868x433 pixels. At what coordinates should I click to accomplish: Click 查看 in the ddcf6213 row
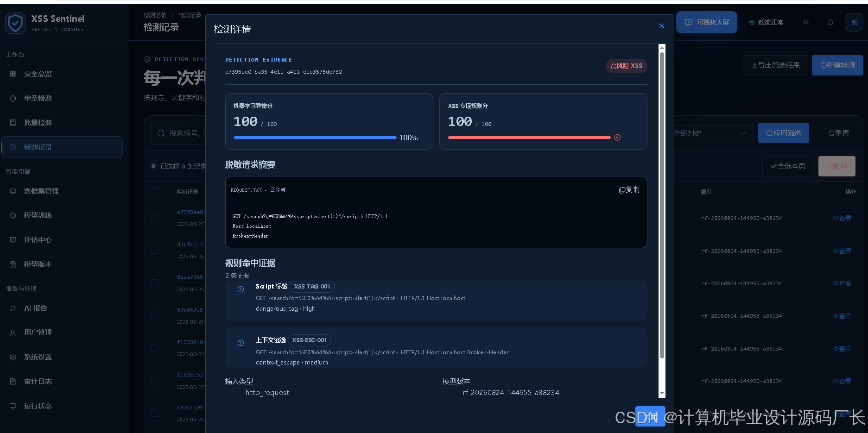(x=842, y=251)
